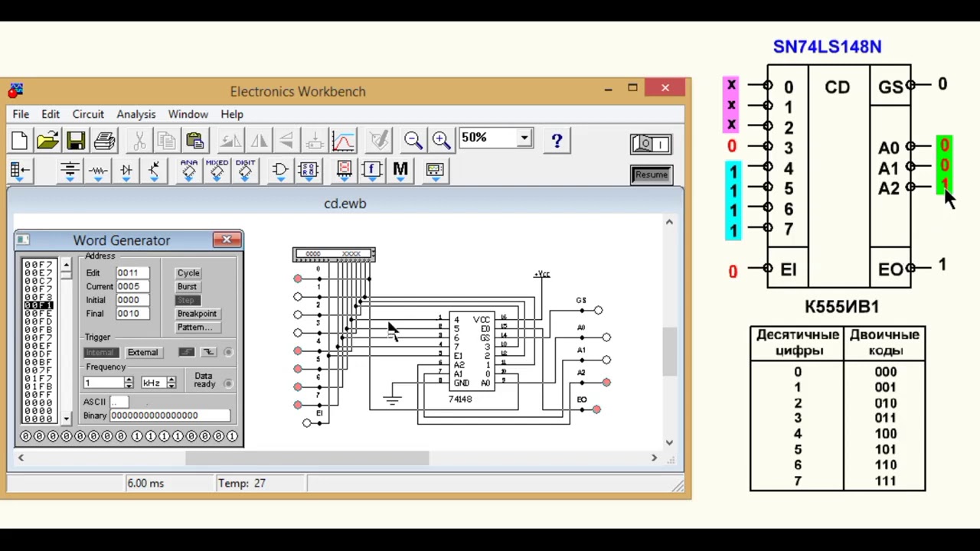Click the Breakpoint button
Image resolution: width=980 pixels, height=551 pixels.
(x=197, y=314)
